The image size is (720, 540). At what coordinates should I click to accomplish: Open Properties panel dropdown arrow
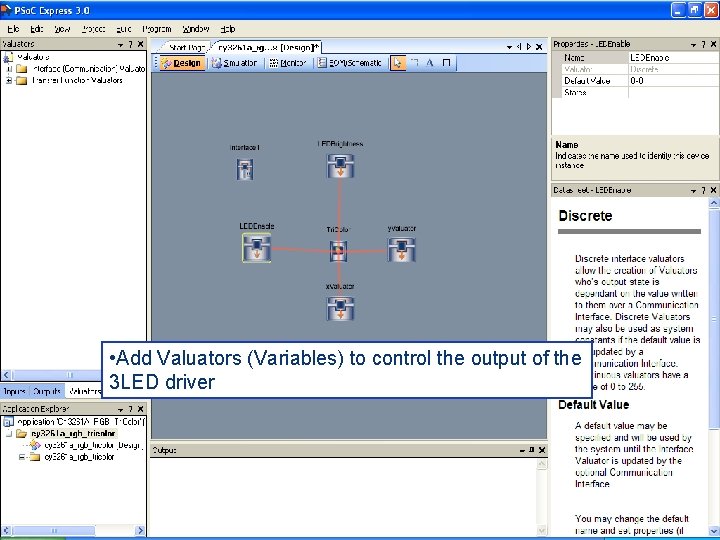[693, 44]
